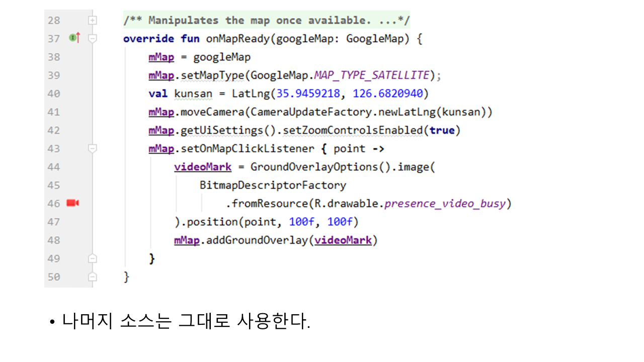Click the setZoomControlsEnabled method call
Screen dimensions: 644x362
pyautogui.click(x=352, y=130)
